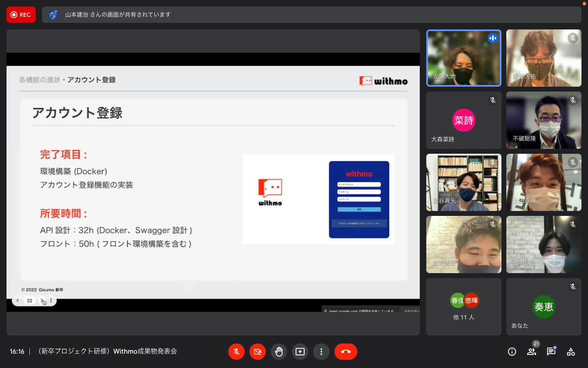The image size is (588, 368).
Task: Open the more options three-dot menu
Action: [x=321, y=352]
